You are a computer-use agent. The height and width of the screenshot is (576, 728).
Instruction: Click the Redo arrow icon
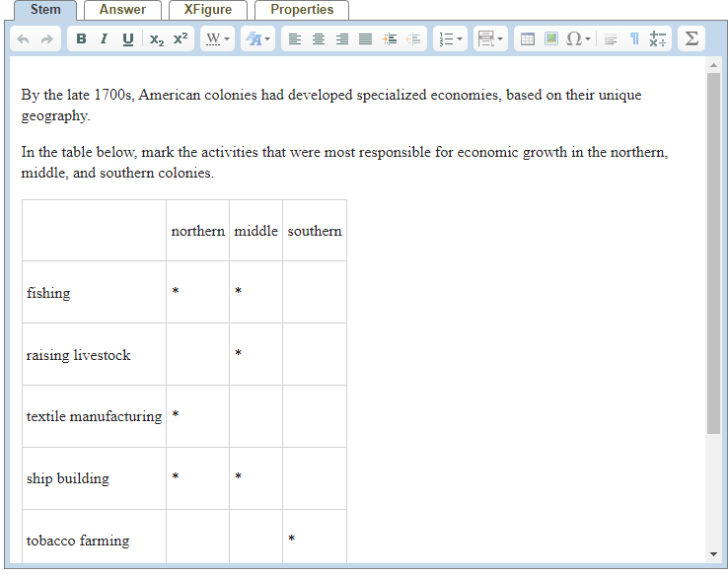click(x=47, y=39)
